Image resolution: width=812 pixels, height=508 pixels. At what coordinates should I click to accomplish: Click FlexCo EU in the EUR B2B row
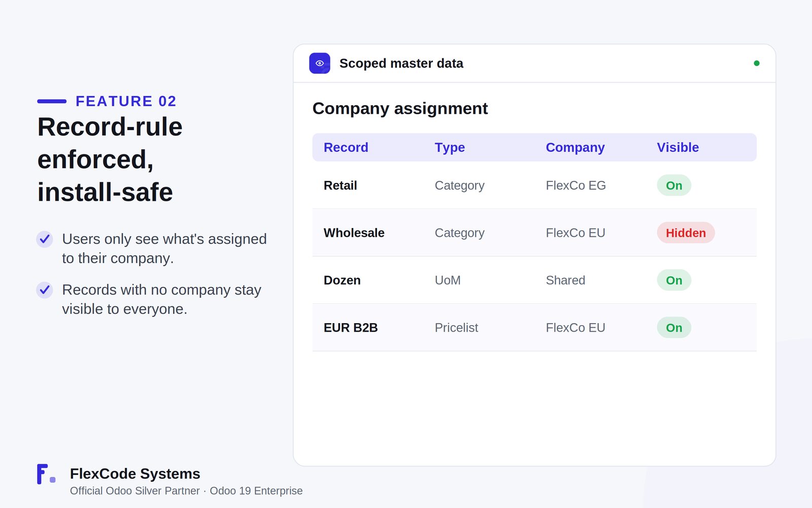(576, 328)
